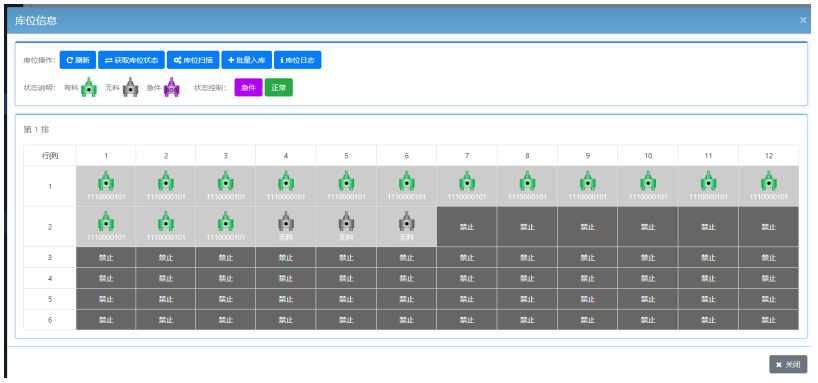Click 批量入库 batch inbound button
The image size is (818, 383).
coord(247,60)
